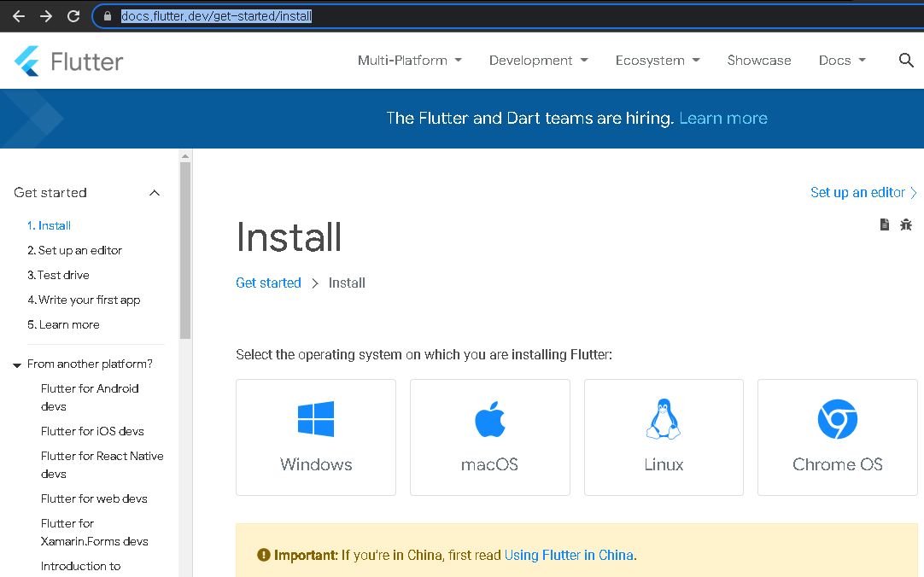Open the Introduction to sidebar item
The height and width of the screenshot is (577, 924).
pos(81,567)
